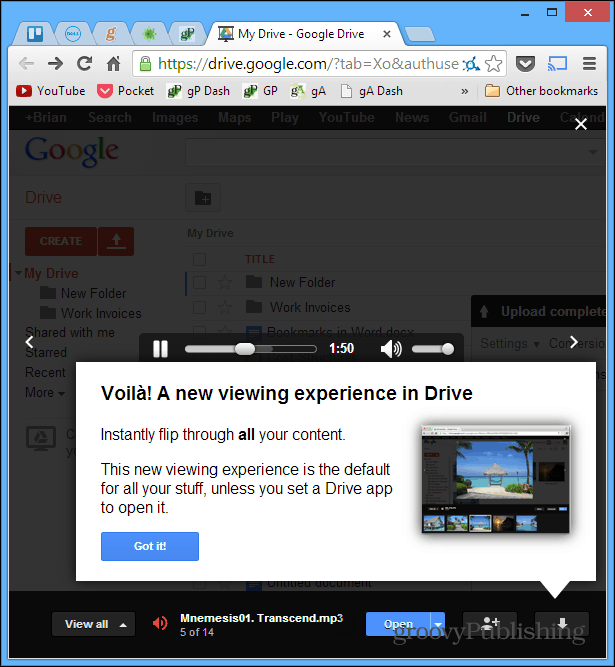This screenshot has width=615, height=667.
Task: Click the Got it! button
Action: click(x=150, y=546)
